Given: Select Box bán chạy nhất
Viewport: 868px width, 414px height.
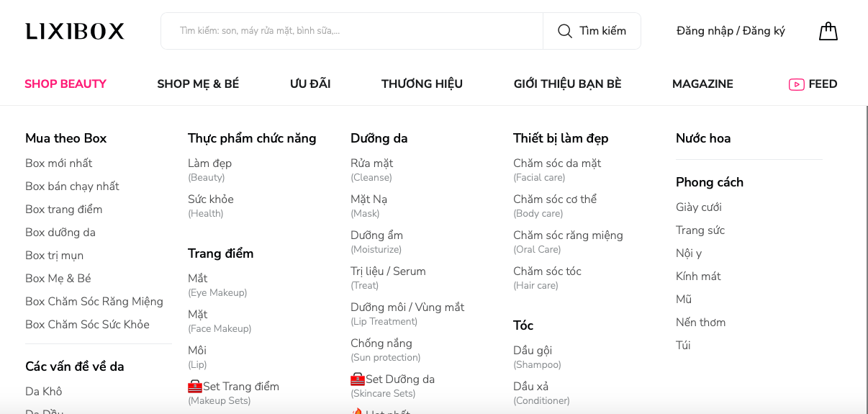Looking at the screenshot, I should tap(72, 186).
